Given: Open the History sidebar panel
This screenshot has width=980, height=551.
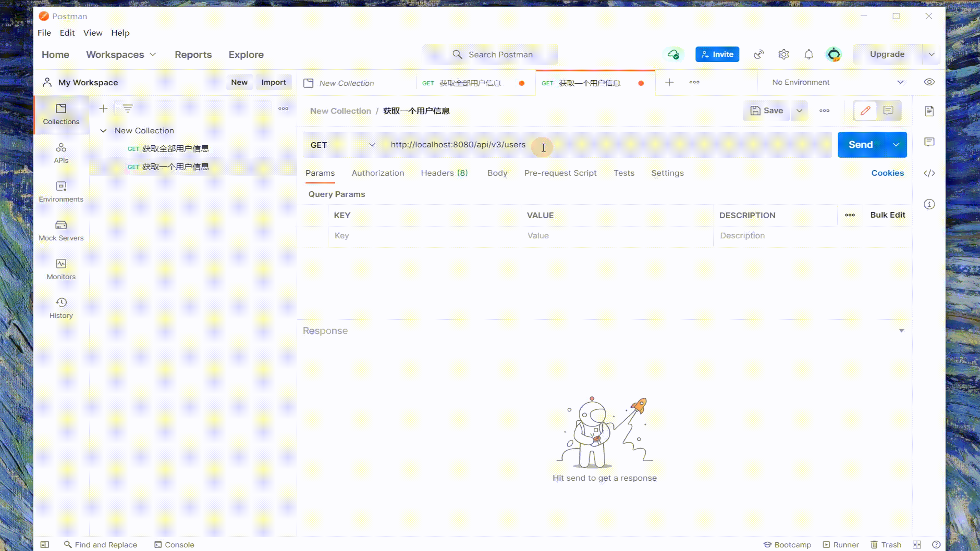Looking at the screenshot, I should click(x=61, y=308).
